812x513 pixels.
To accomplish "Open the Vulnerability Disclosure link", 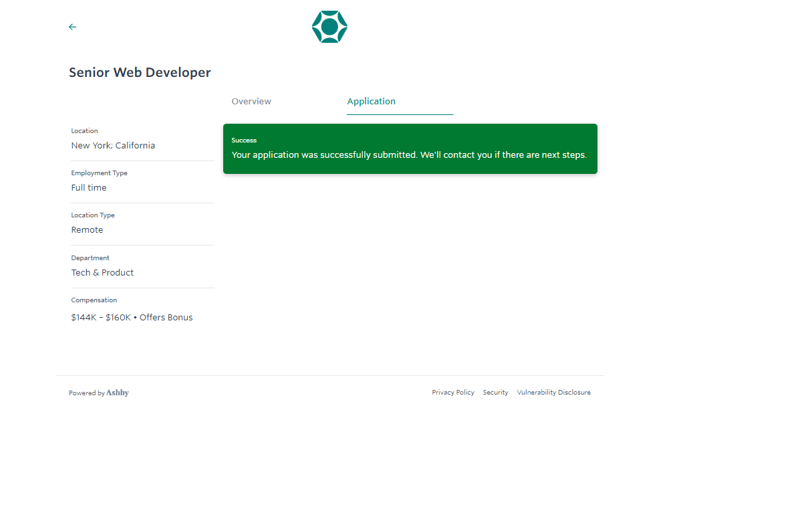I will pyautogui.click(x=553, y=393).
